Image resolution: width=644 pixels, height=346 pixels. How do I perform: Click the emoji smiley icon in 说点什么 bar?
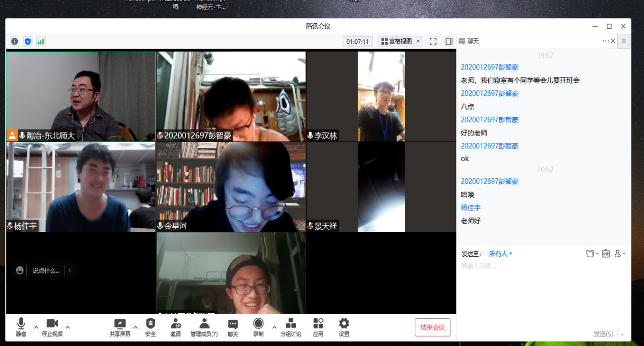[x=20, y=271]
